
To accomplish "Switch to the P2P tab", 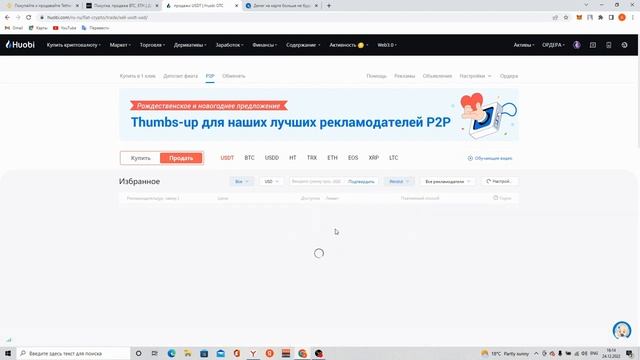I will 210,76.
